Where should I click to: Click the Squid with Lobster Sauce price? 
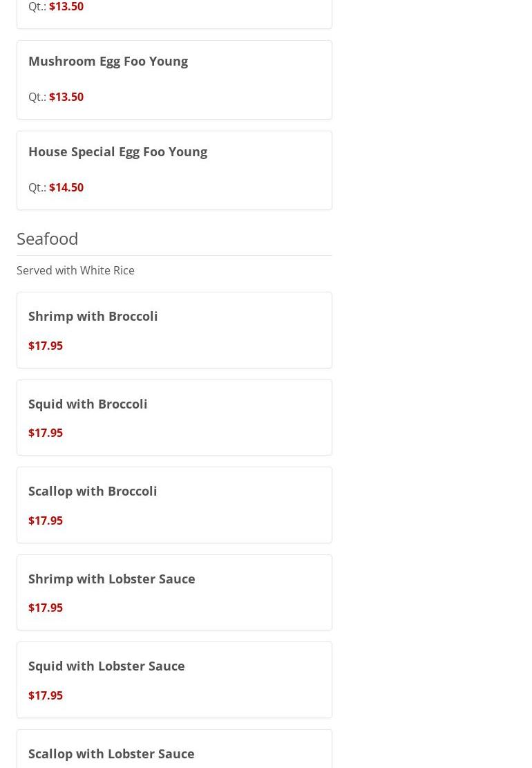(x=46, y=695)
